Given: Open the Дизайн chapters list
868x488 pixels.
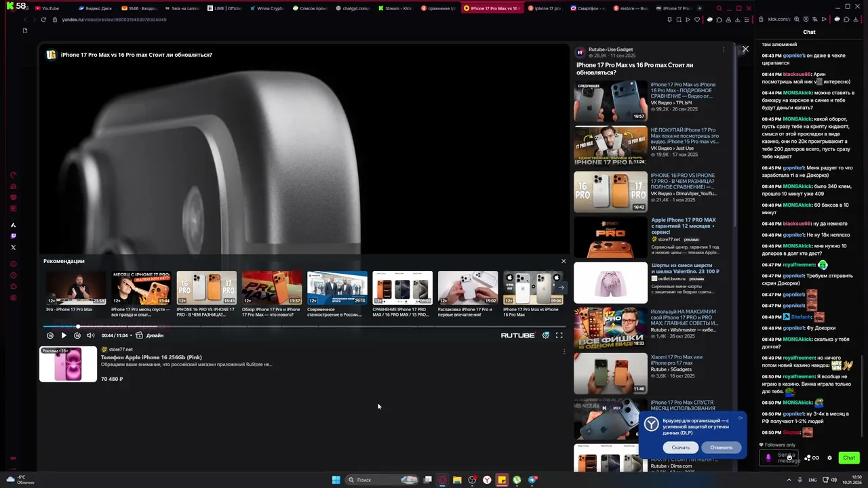Looking at the screenshot, I should (150, 335).
